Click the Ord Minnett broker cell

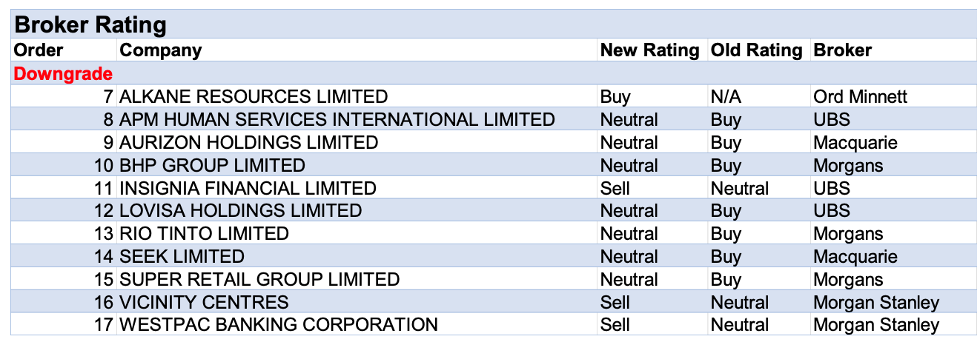(860, 96)
